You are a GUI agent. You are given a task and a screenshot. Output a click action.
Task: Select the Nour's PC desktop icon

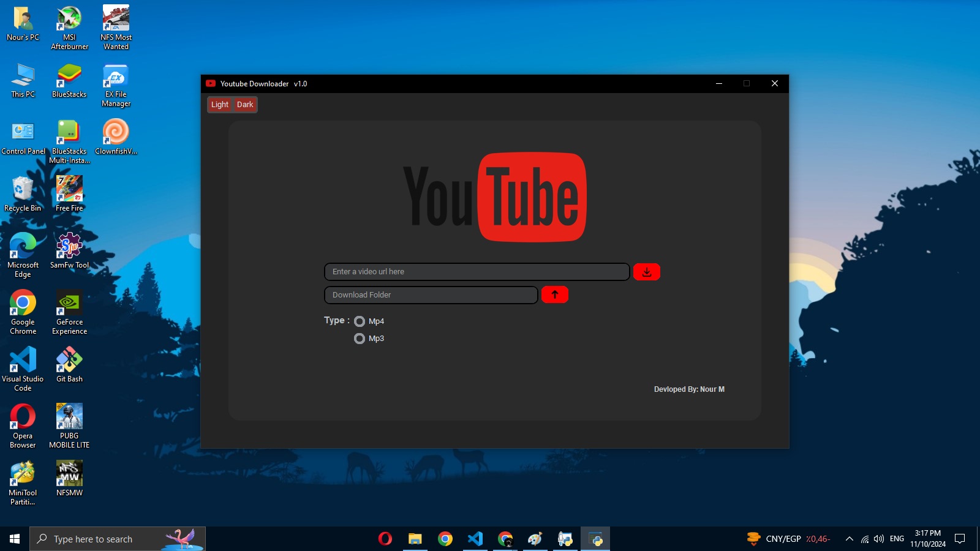coord(23,24)
